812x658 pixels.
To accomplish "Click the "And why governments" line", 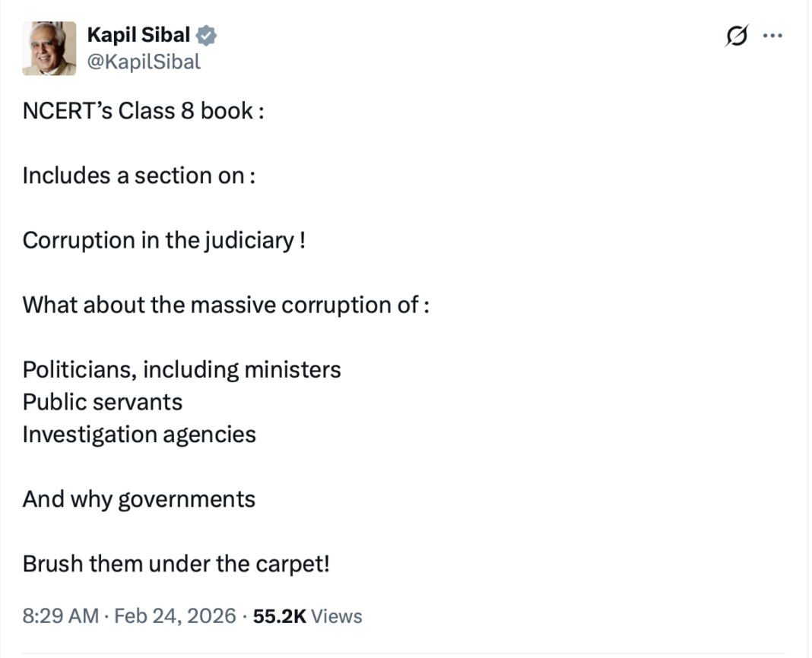I will pos(139,499).
